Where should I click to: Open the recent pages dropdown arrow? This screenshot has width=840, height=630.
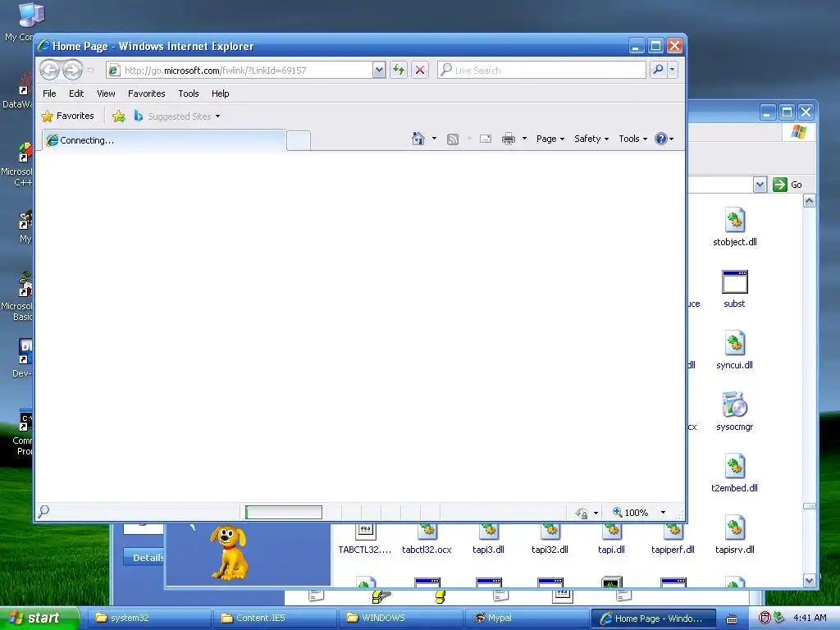click(90, 70)
